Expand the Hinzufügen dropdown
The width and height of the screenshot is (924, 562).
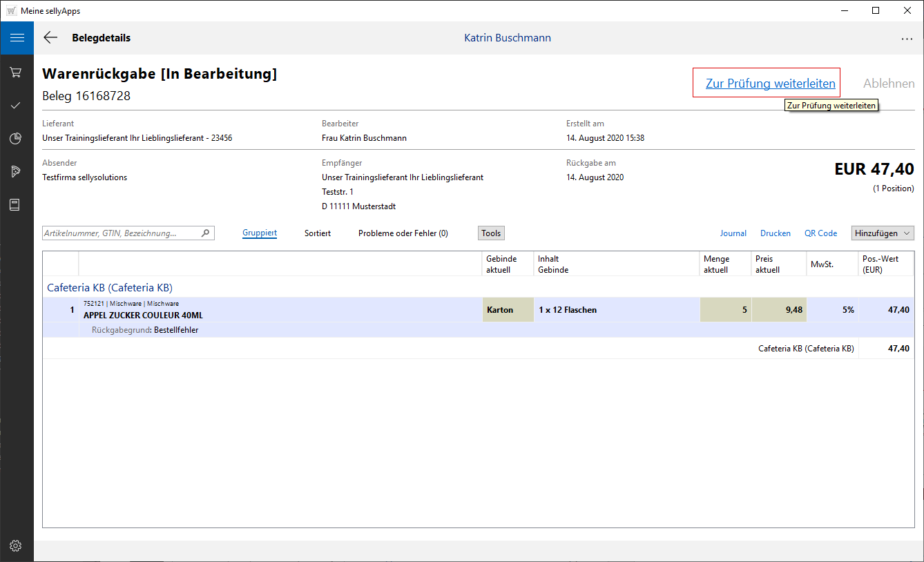tap(883, 233)
